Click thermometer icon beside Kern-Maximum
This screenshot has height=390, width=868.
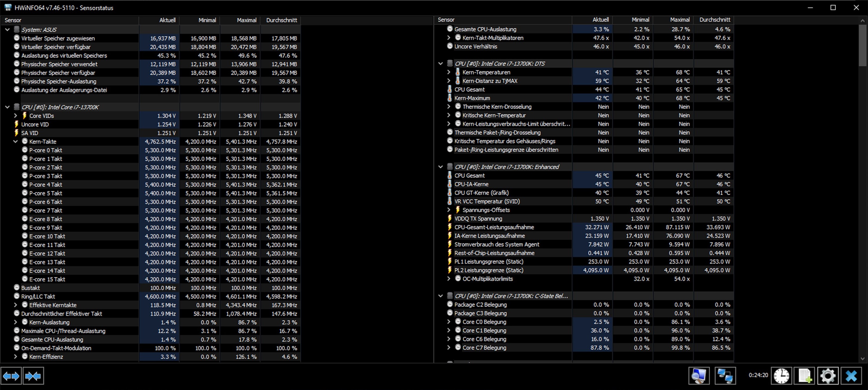click(449, 98)
